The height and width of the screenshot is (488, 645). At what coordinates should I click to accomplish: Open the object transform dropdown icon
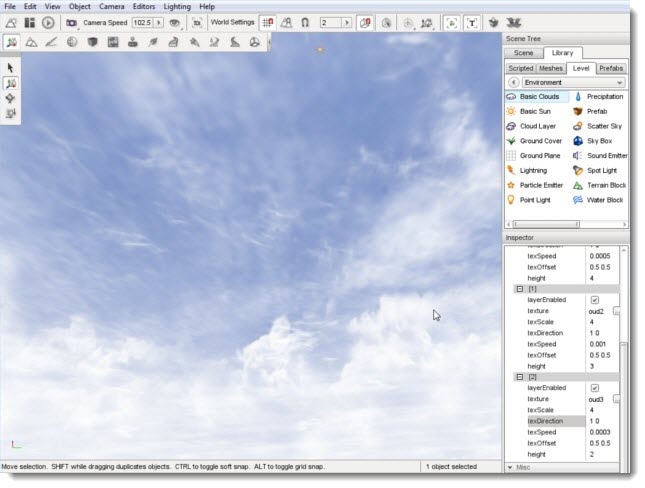point(408,23)
